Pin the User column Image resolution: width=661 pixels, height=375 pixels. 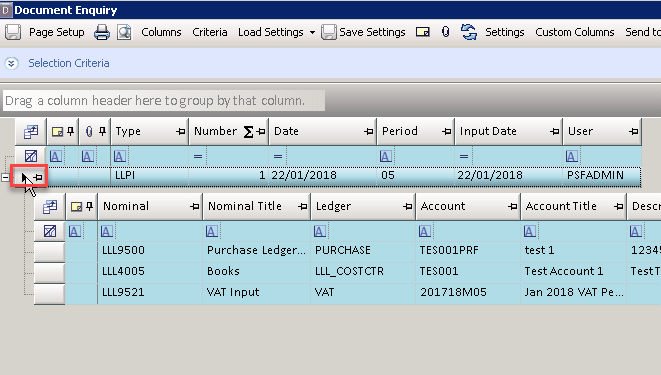pos(633,132)
